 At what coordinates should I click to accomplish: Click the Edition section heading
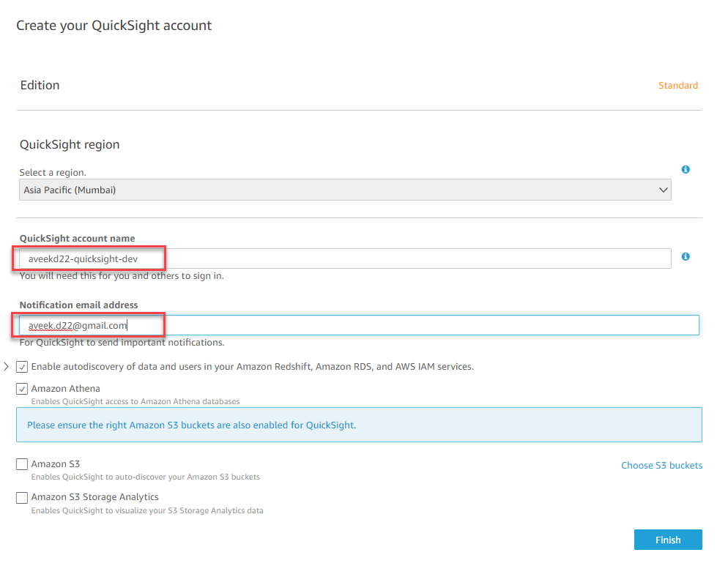pos(40,86)
